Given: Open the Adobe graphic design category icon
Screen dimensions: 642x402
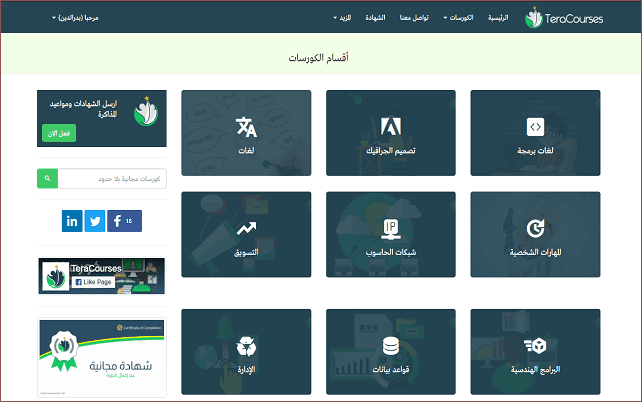Looking at the screenshot, I should pyautogui.click(x=390, y=127).
